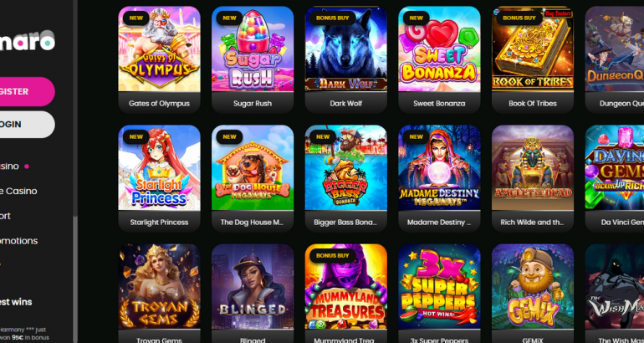Go to the Live Casino menu item
This screenshot has height=343, width=644.
18,191
